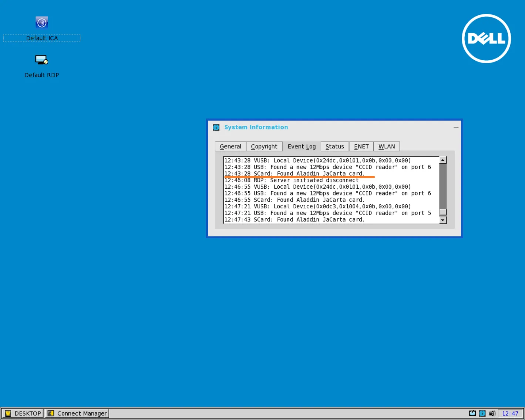
Task: Open the Status tab
Action: click(x=335, y=147)
